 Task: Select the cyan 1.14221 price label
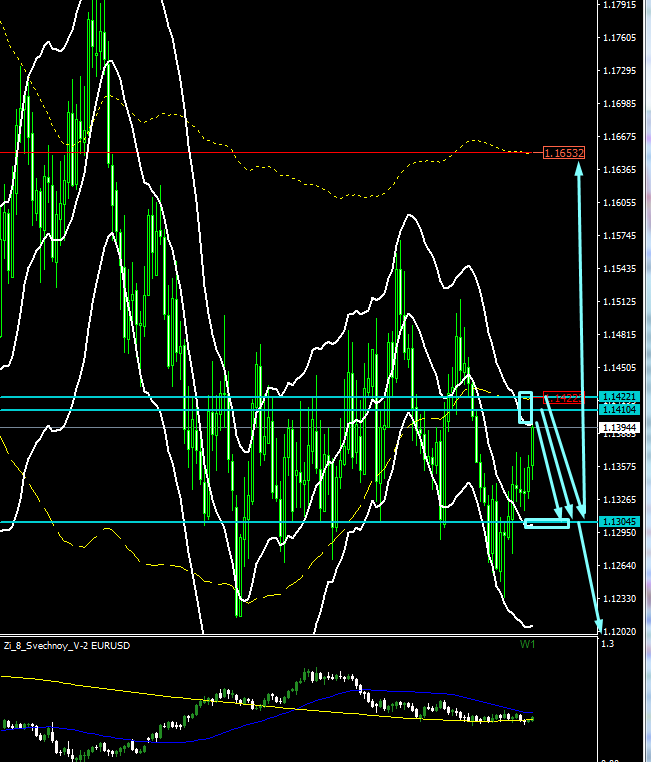[x=620, y=398]
